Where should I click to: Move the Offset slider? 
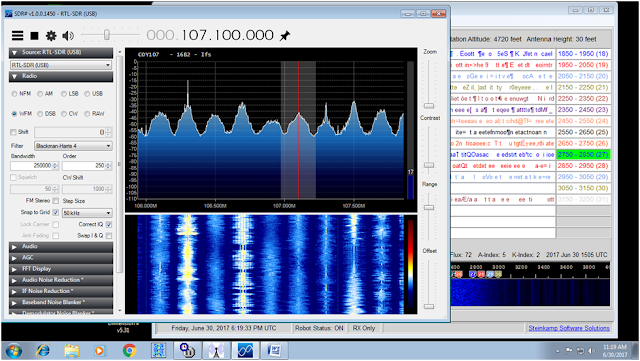(x=429, y=306)
